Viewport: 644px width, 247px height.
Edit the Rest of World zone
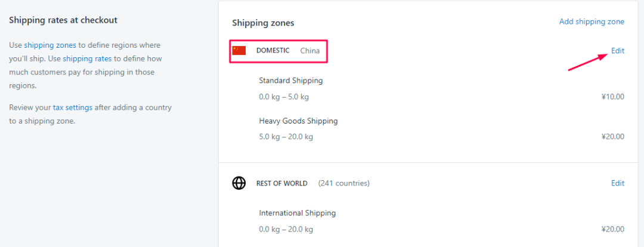[x=618, y=183]
